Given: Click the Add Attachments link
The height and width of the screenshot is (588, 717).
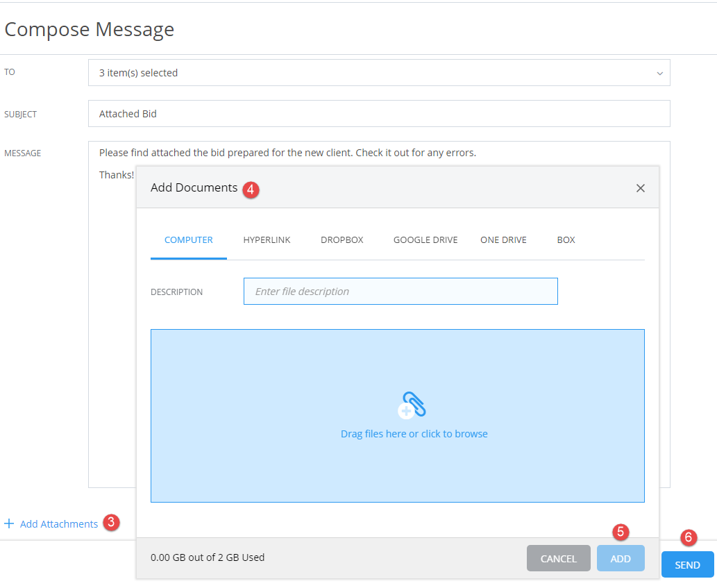Looking at the screenshot, I should coord(59,523).
